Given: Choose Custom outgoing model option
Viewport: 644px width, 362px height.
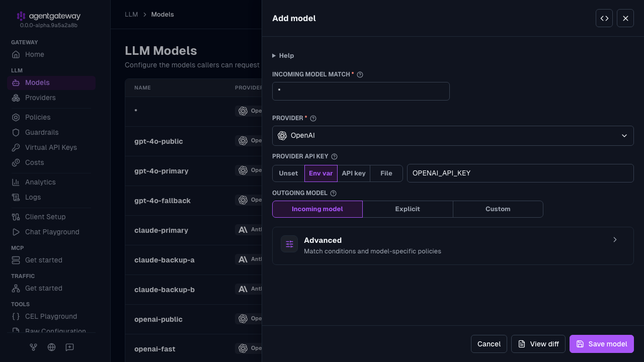Looking at the screenshot, I should pyautogui.click(x=498, y=209).
